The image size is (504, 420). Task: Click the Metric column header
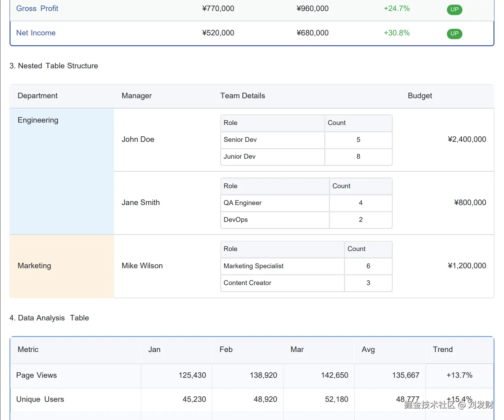(28, 350)
